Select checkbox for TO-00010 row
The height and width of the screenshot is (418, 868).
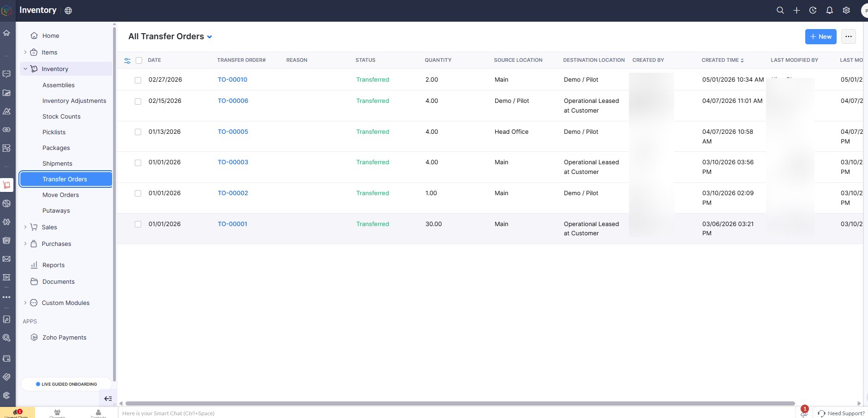click(138, 80)
